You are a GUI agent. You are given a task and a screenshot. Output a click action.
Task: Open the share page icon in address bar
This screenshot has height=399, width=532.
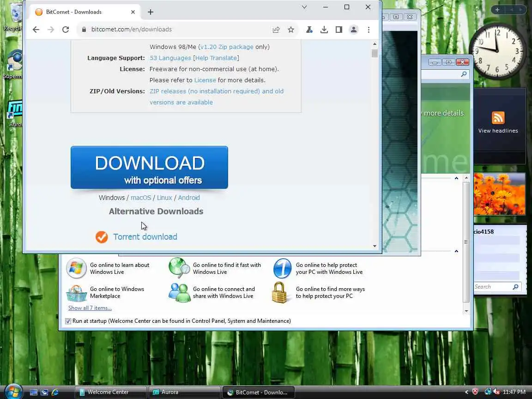click(x=276, y=30)
